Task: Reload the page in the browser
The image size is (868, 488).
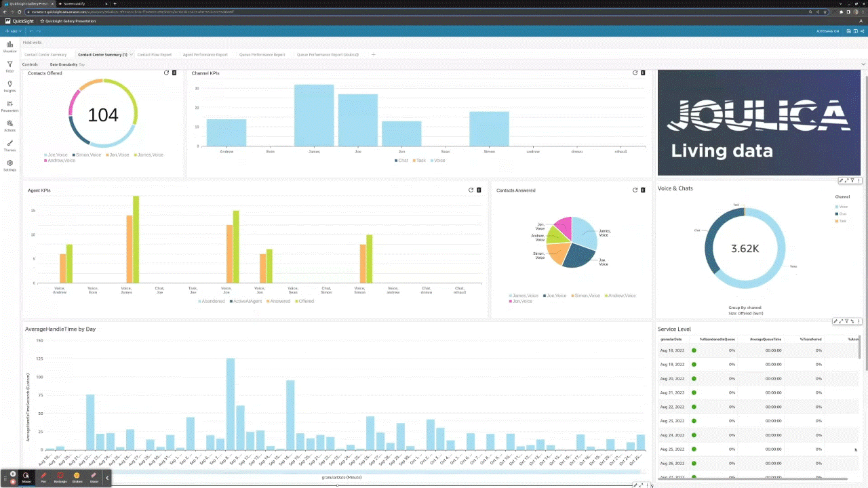Action: click(20, 12)
